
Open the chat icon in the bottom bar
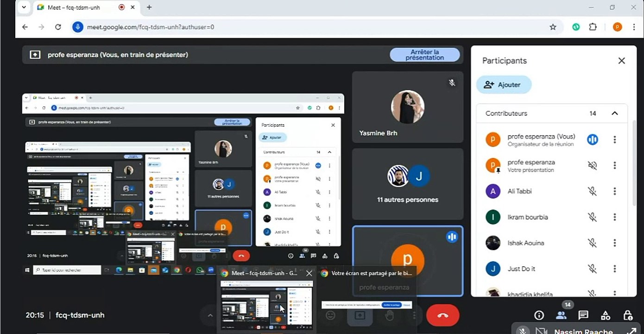(x=583, y=315)
